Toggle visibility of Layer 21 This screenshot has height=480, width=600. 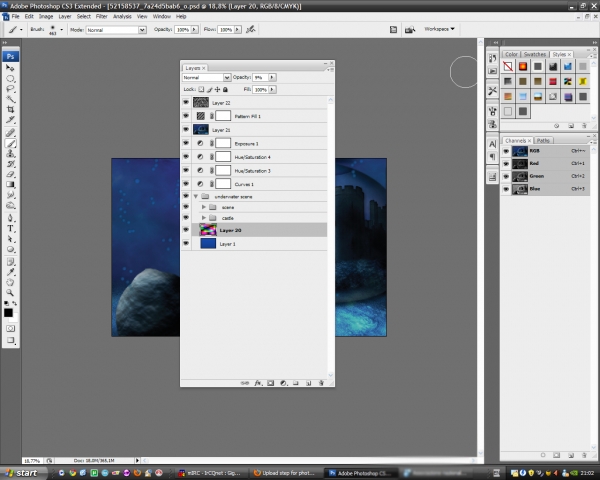186,129
